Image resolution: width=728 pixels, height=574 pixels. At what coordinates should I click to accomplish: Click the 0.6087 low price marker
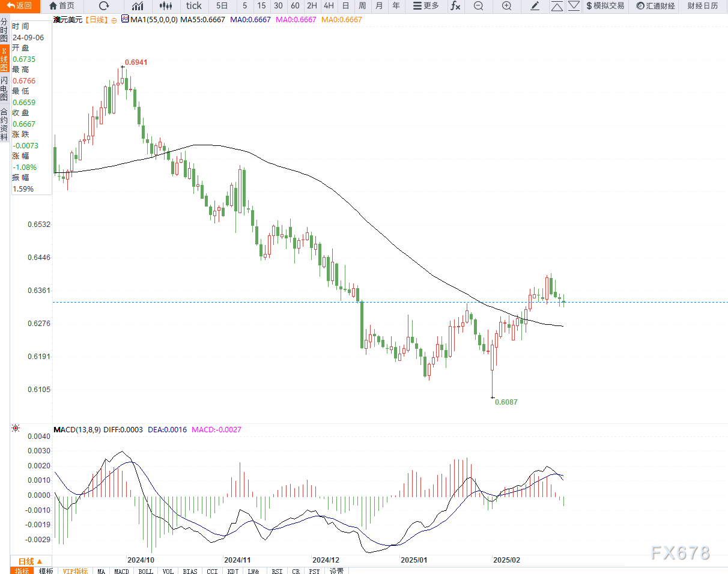pos(506,402)
